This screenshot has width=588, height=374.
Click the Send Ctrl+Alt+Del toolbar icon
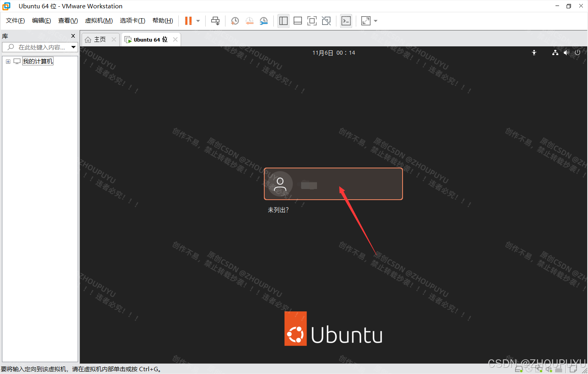click(x=215, y=21)
